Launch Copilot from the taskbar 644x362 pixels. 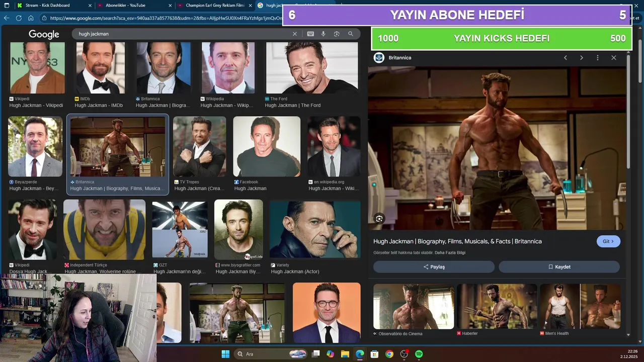click(x=330, y=354)
